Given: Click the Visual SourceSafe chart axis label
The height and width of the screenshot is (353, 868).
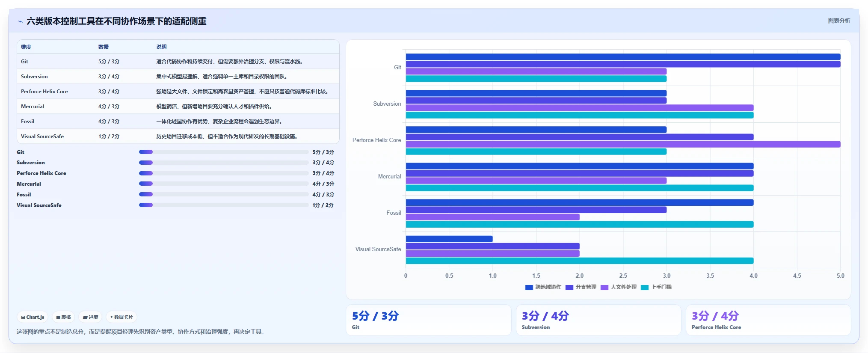Looking at the screenshot, I should point(378,249).
